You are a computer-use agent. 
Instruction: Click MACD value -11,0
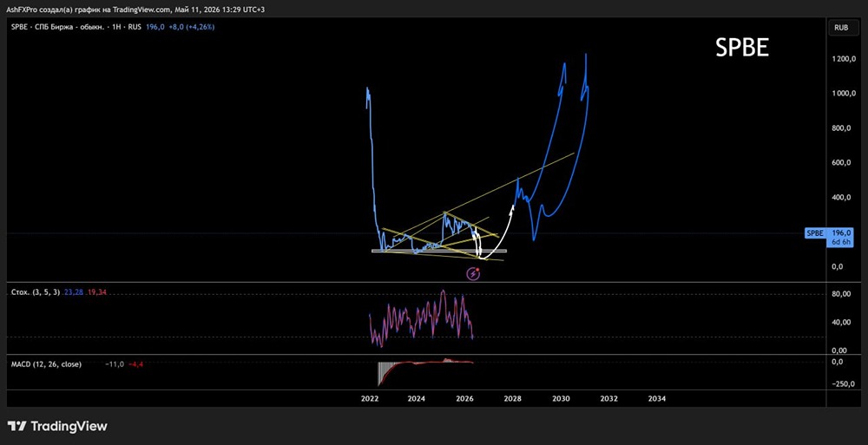pos(114,364)
